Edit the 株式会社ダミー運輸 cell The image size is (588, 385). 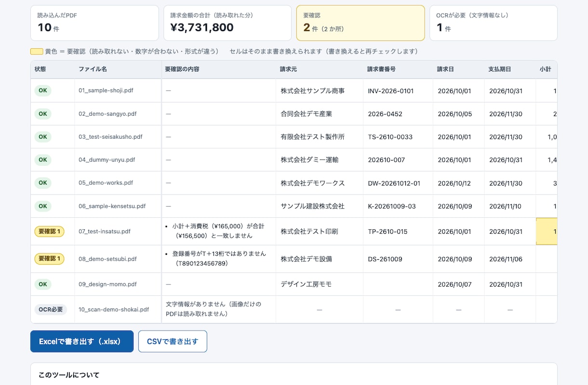coord(320,160)
